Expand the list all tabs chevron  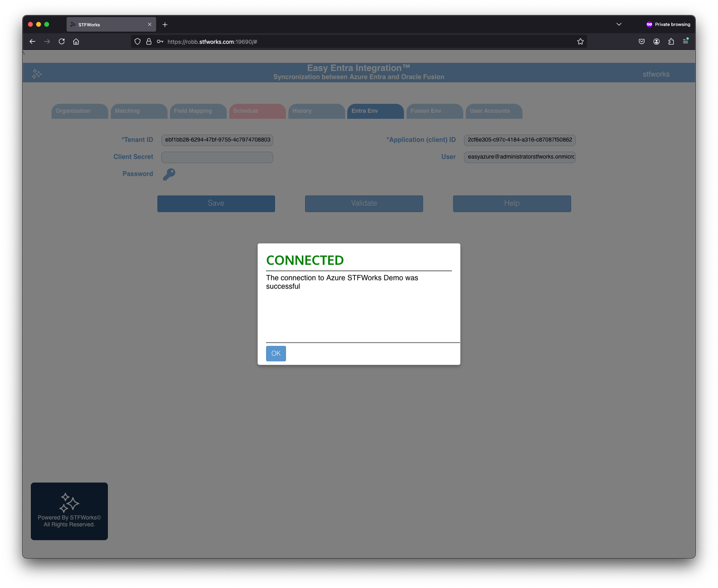tap(619, 24)
